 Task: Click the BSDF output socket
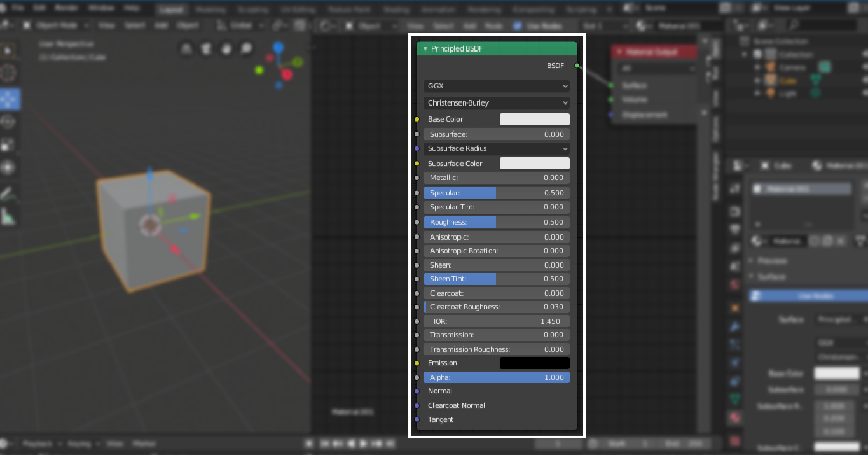click(577, 66)
